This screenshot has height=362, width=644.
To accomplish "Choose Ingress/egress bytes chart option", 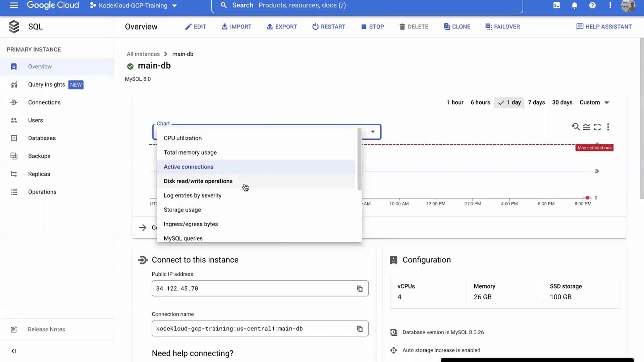I will pyautogui.click(x=256, y=224).
